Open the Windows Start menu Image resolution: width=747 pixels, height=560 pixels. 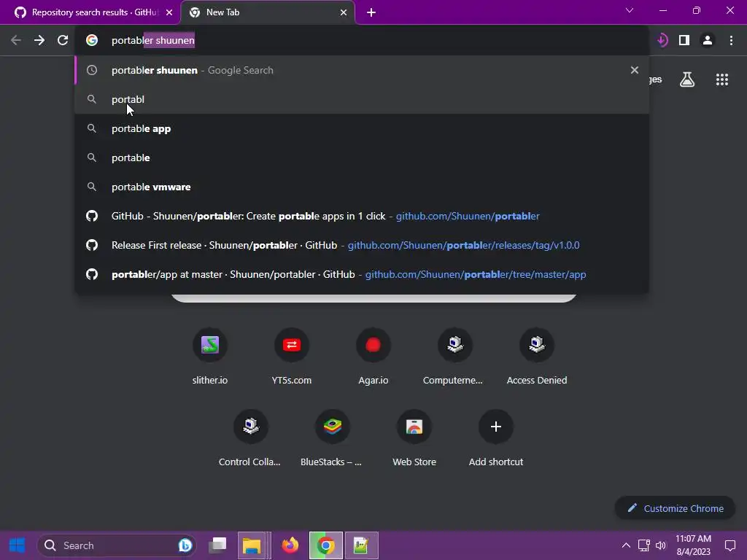18,545
